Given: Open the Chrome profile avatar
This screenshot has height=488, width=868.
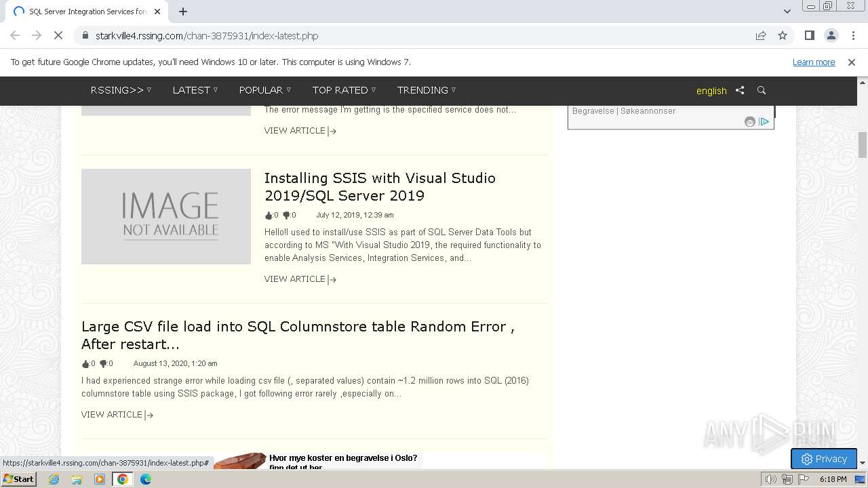Looking at the screenshot, I should pos(831,35).
